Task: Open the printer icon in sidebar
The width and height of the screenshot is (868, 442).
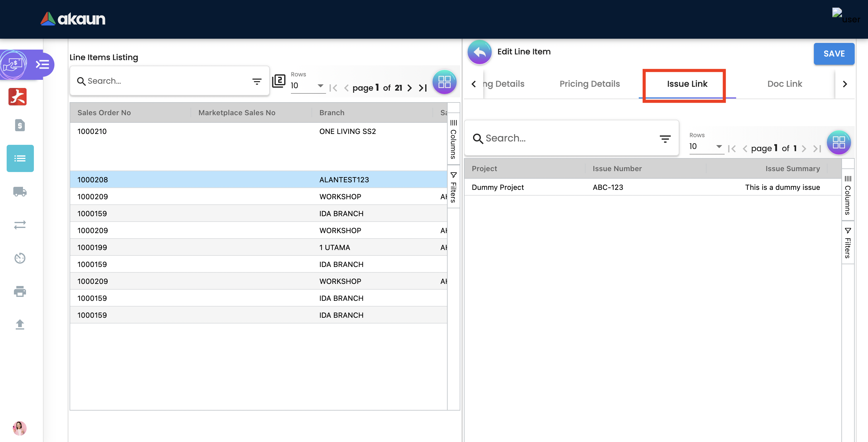Action: 20,291
